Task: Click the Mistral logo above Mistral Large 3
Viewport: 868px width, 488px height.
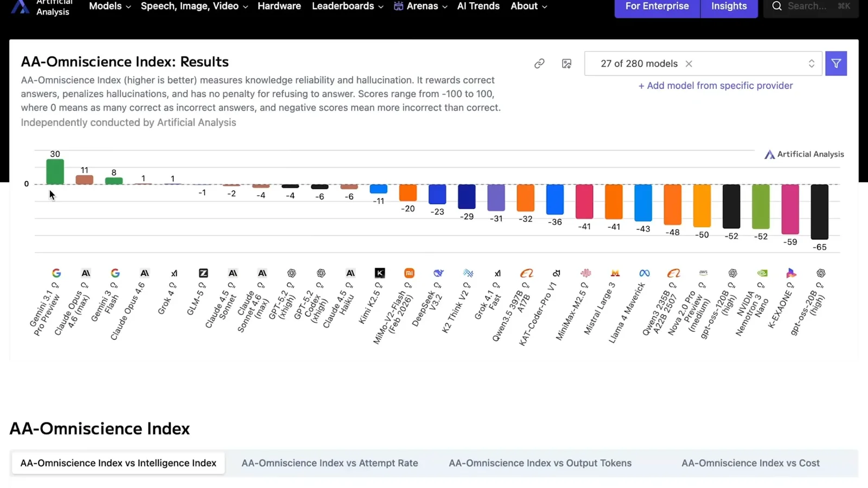Action: tap(615, 273)
